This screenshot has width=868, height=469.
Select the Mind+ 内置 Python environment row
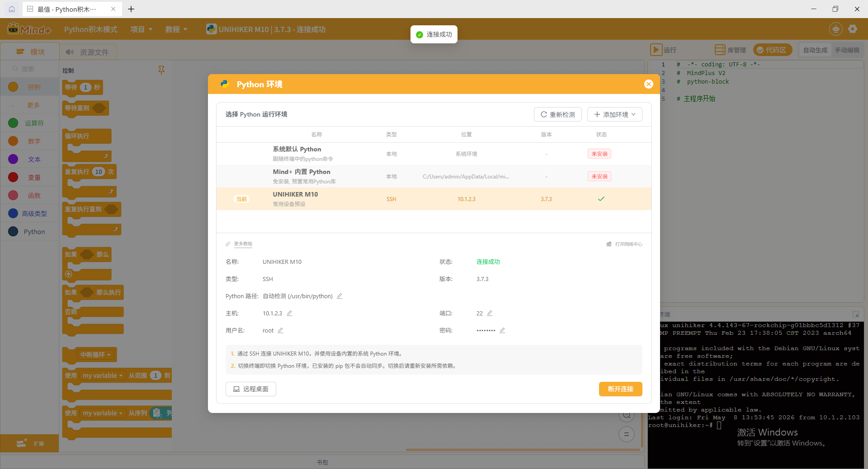coord(434,176)
